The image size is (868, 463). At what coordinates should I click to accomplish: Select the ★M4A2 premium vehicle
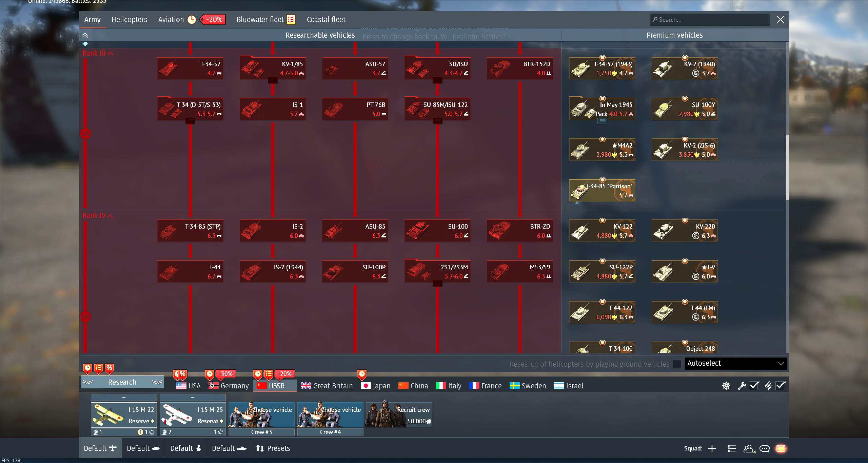point(602,150)
